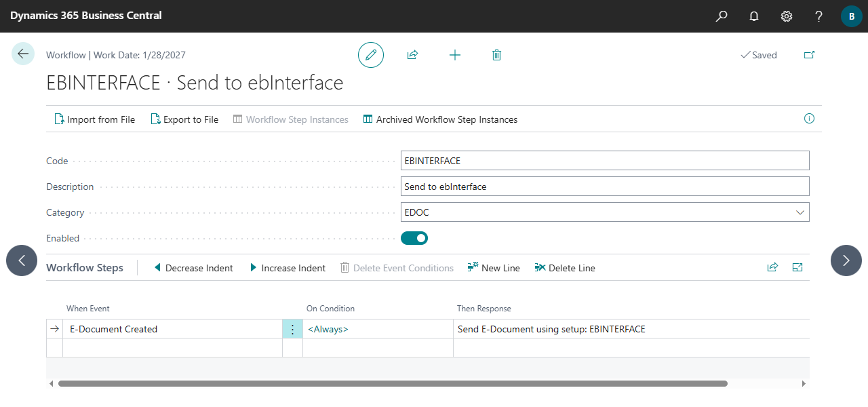
Task: Click the scrollbar left arrow
Action: (51, 383)
